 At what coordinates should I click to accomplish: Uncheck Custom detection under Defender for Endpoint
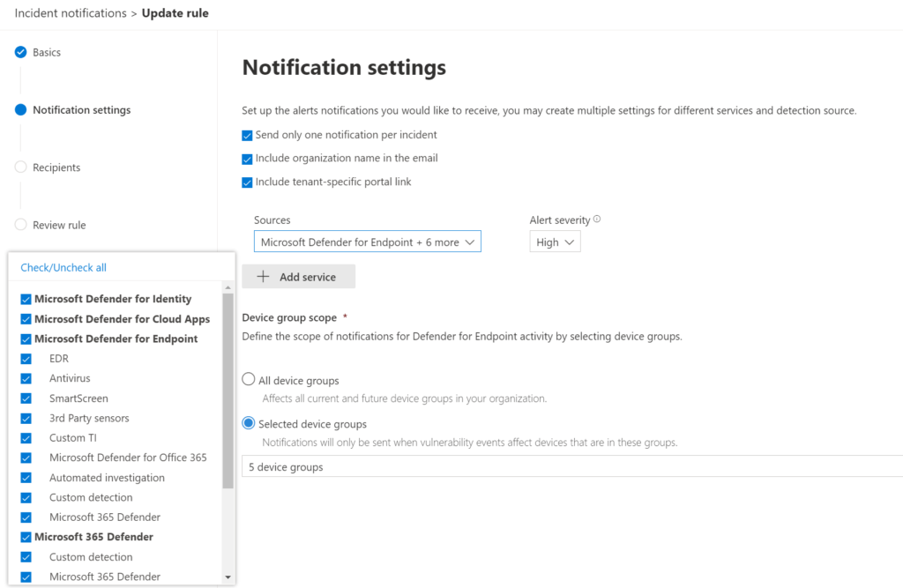(x=26, y=497)
